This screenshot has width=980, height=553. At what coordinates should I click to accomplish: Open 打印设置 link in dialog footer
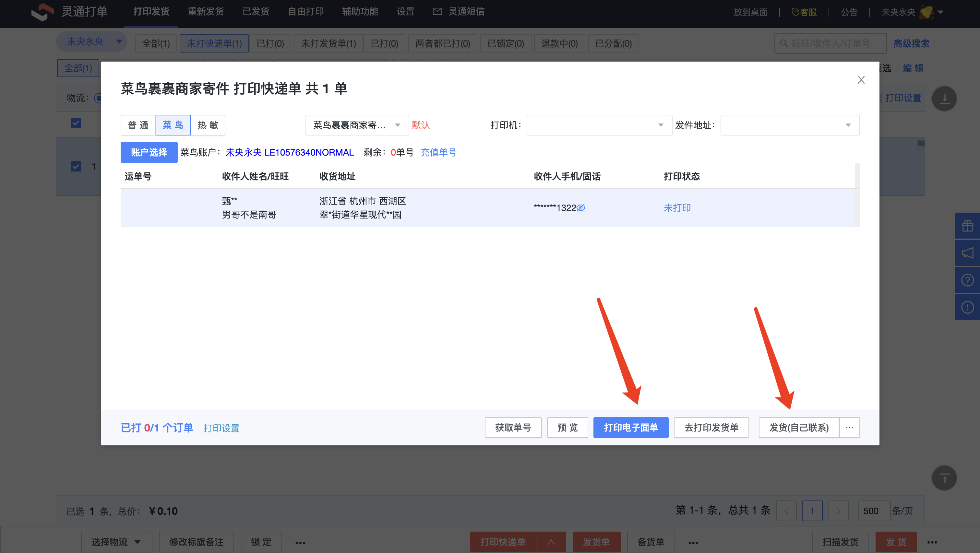(221, 428)
